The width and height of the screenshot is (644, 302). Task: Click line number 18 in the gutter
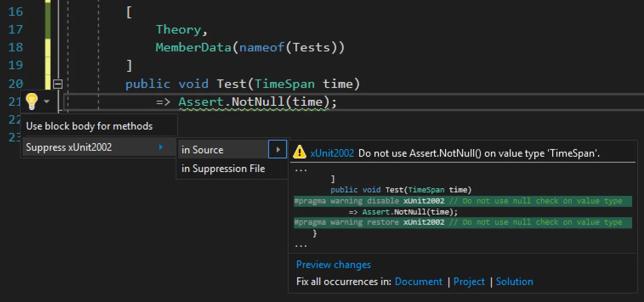pos(16,47)
